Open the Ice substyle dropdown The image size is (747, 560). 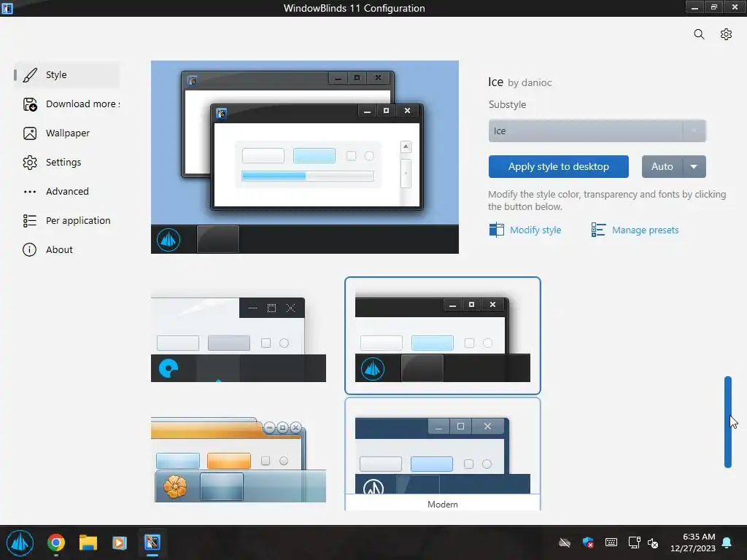[597, 131]
